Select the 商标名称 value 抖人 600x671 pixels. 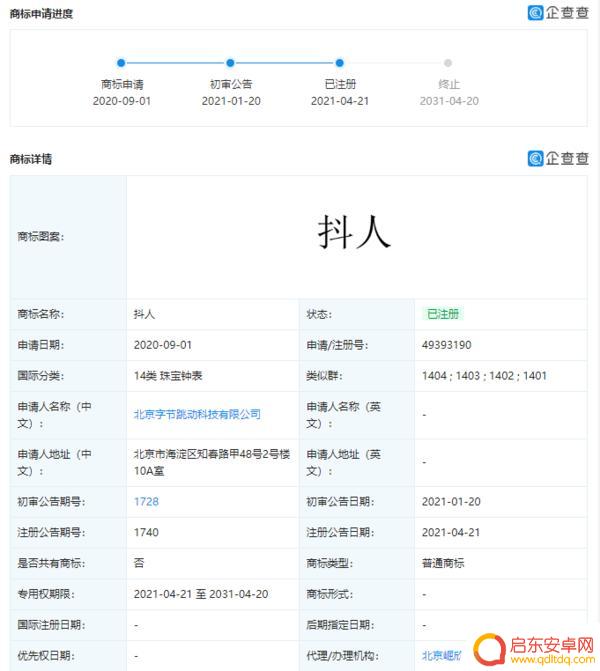point(144,314)
